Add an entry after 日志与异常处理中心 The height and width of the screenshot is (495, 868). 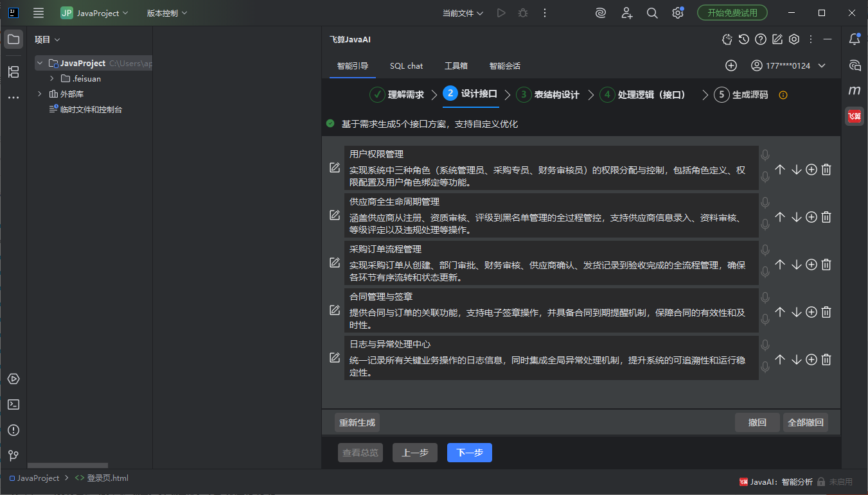pyautogui.click(x=811, y=360)
